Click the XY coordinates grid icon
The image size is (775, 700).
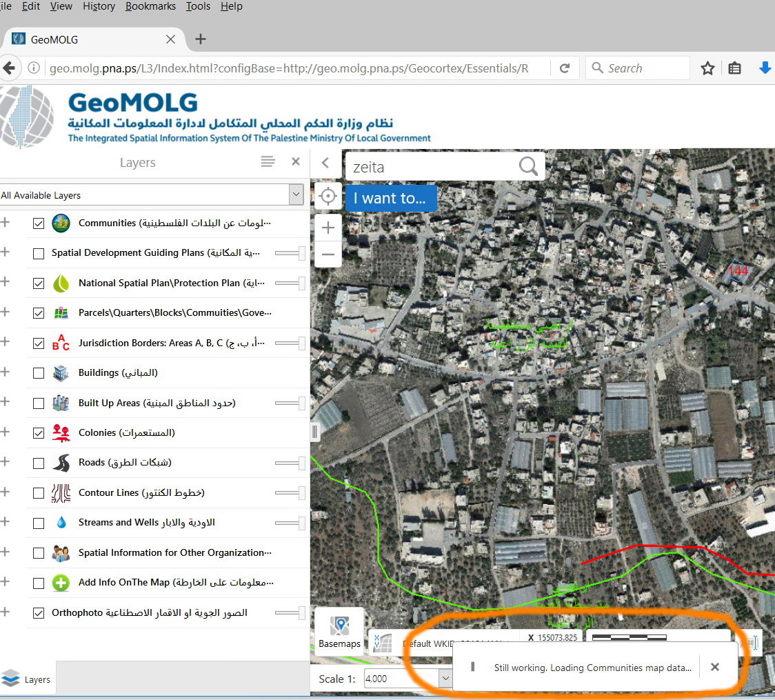click(x=383, y=643)
